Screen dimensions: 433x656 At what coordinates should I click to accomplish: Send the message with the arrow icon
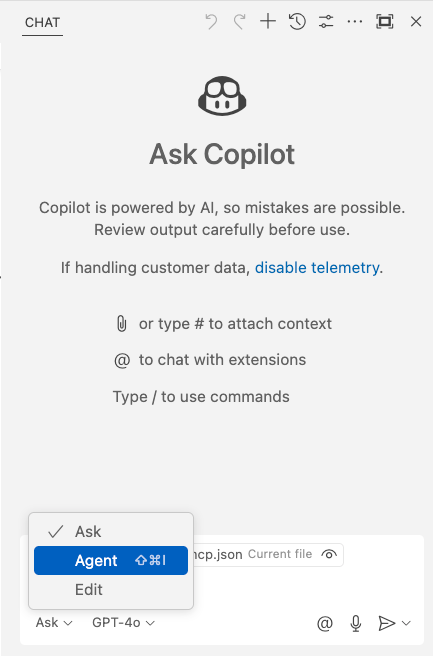386,623
